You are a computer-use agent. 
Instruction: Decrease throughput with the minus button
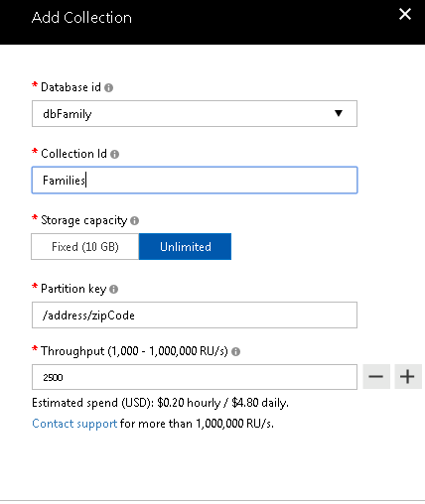376,377
